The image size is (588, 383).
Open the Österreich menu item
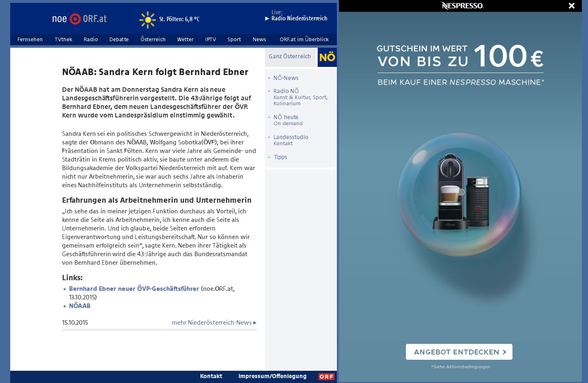coord(153,40)
